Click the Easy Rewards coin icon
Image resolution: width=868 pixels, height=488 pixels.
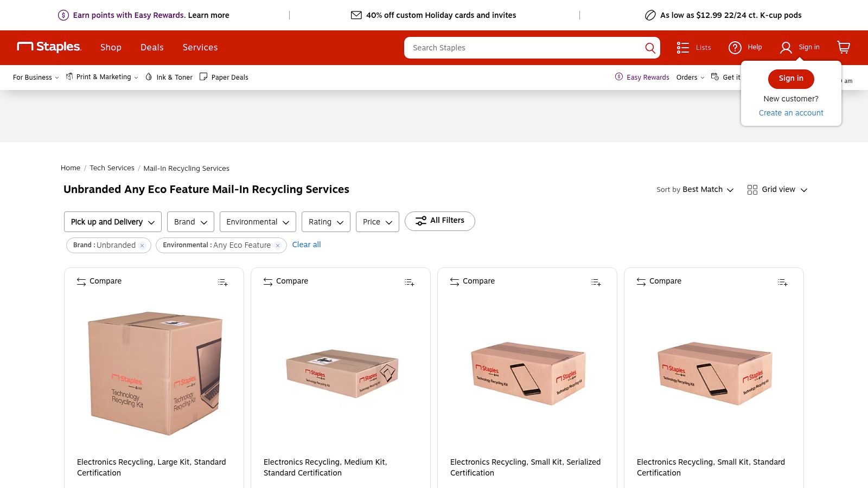(x=618, y=77)
